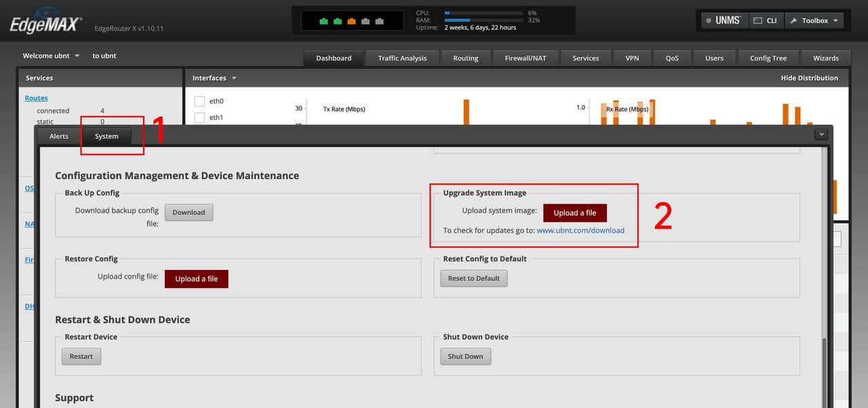Open the Interfaces dropdown
The width and height of the screenshot is (868, 408).
pyautogui.click(x=214, y=78)
